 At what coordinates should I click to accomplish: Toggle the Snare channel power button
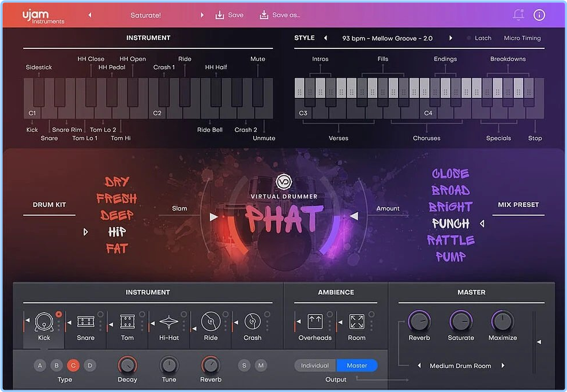point(100,314)
